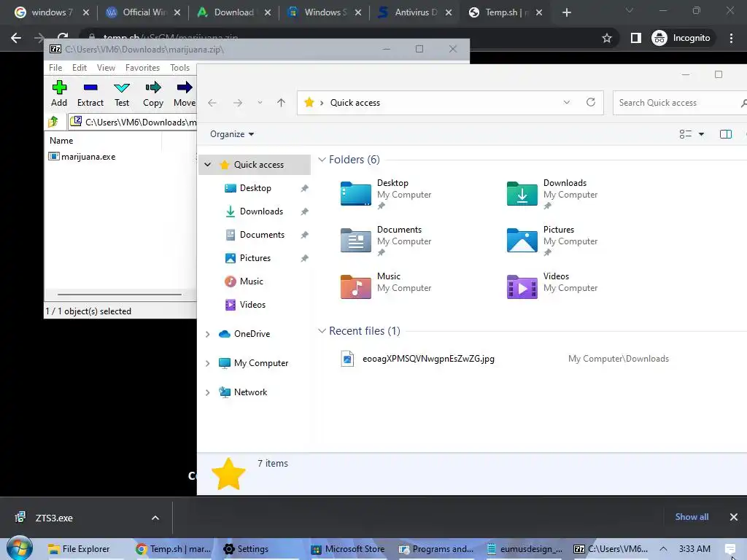Go up one folder level in 7-Zip
The image size is (747, 560).
[x=53, y=122]
